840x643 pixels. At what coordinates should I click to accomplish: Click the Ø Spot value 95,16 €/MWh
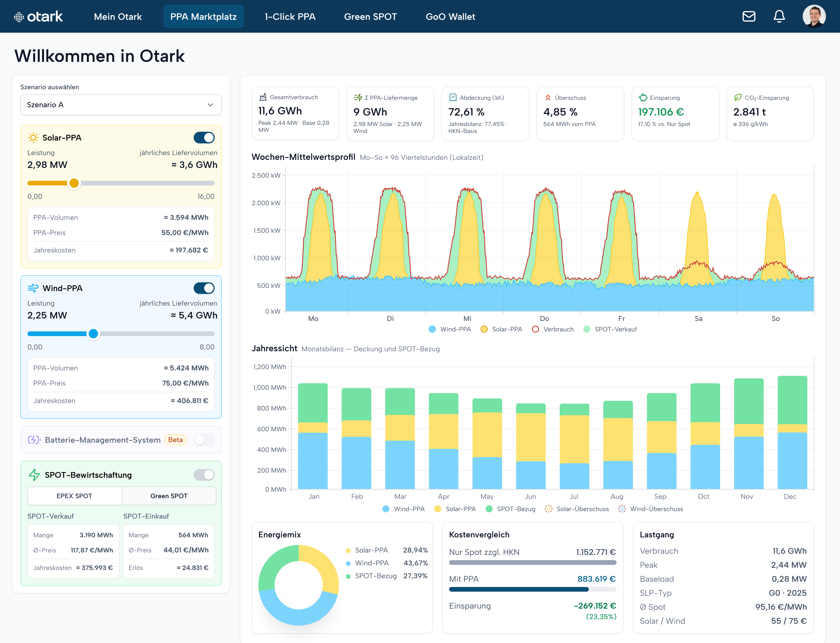tap(781, 607)
